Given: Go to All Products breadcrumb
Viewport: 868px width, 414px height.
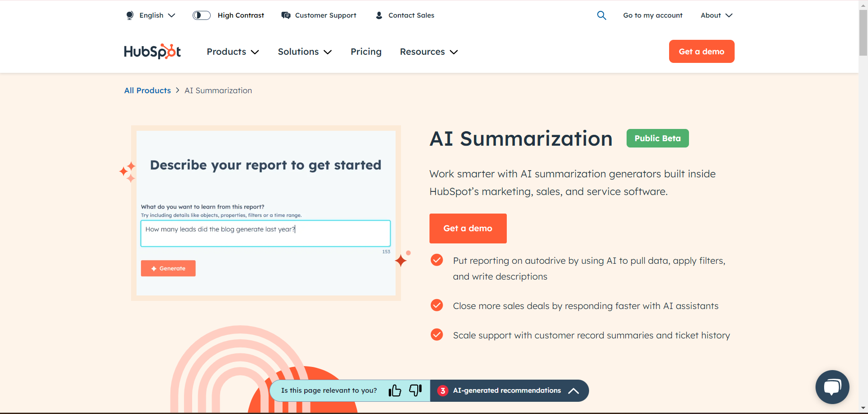Looking at the screenshot, I should (147, 90).
